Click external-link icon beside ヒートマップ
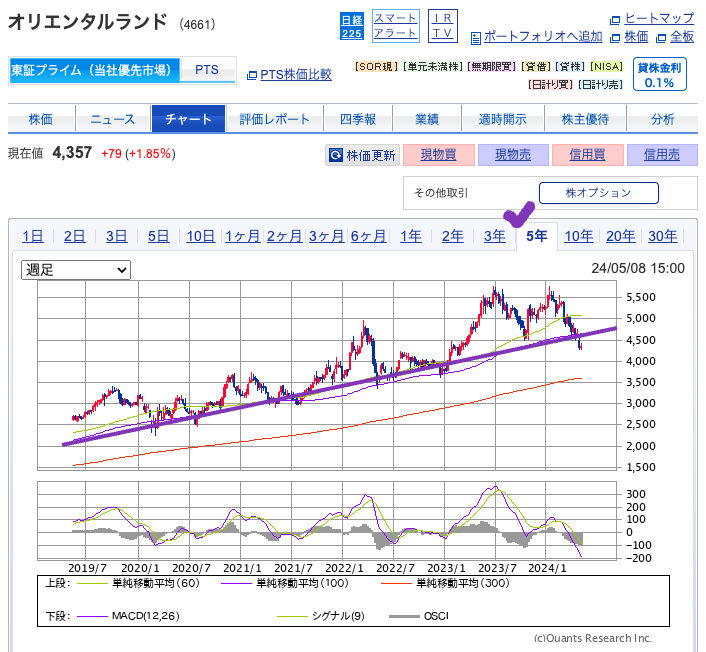The width and height of the screenshot is (706, 652). [x=615, y=20]
